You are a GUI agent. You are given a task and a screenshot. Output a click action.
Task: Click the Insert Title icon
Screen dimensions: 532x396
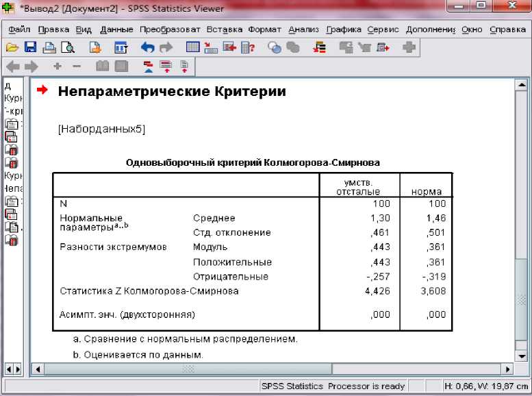[x=166, y=66]
